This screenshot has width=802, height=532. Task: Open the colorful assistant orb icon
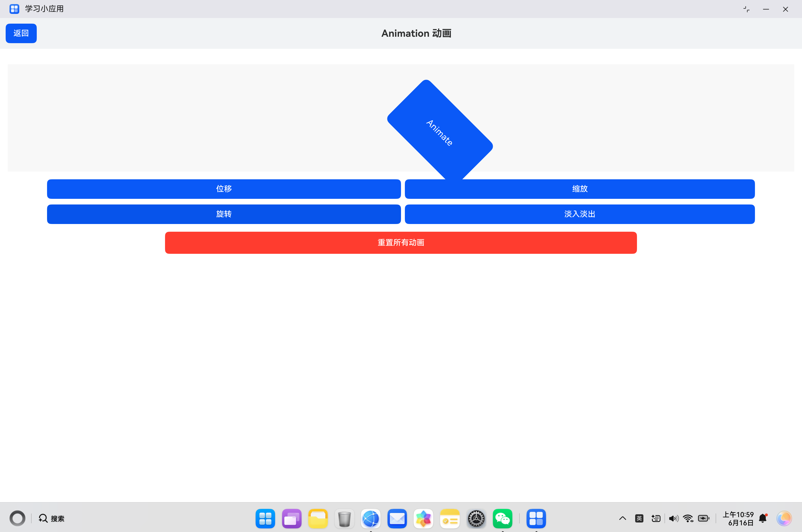(784, 518)
